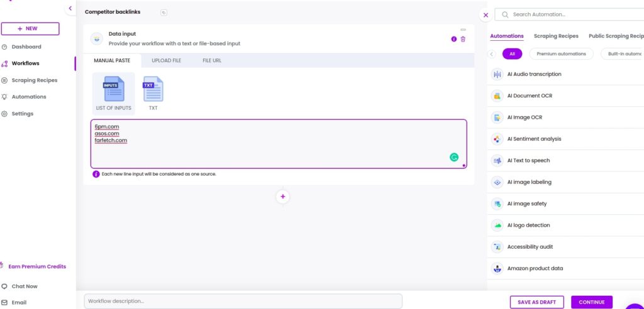644x309 pixels.
Task: Switch to the FILE URL tab
Action: click(x=212, y=60)
